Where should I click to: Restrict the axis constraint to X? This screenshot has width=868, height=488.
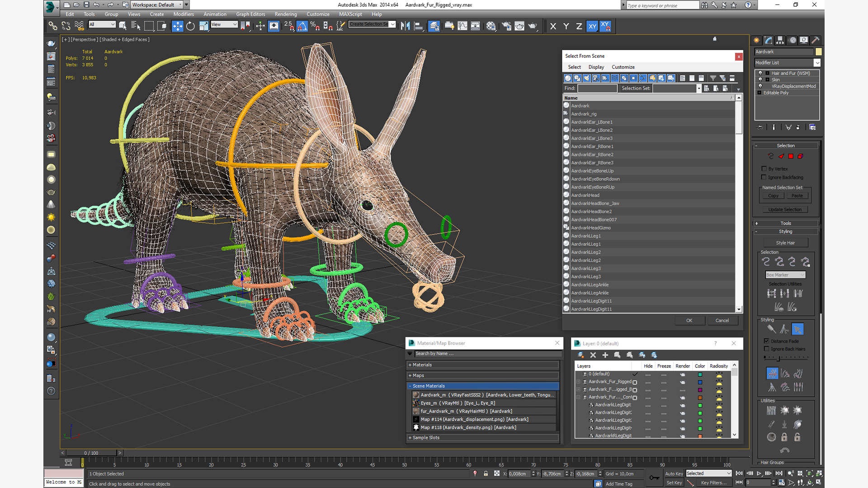(x=553, y=26)
